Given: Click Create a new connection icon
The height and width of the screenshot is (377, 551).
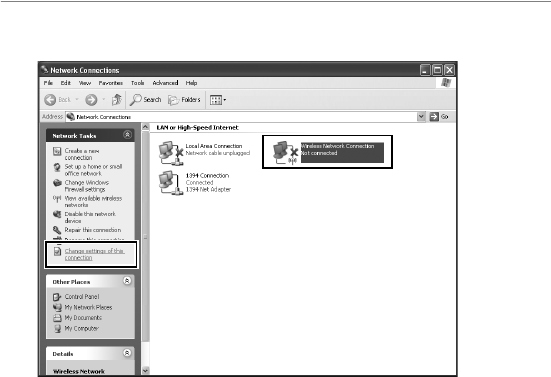Looking at the screenshot, I should tap(57, 151).
